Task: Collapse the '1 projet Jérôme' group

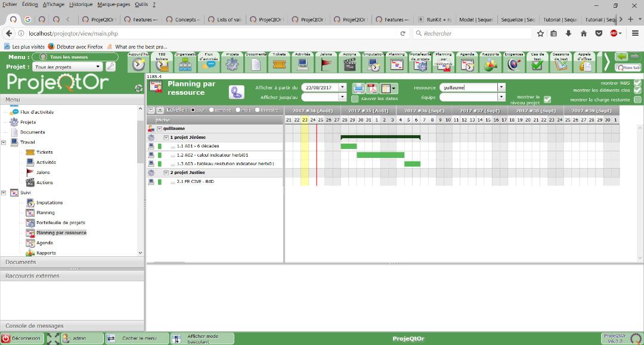Action: 166,137
